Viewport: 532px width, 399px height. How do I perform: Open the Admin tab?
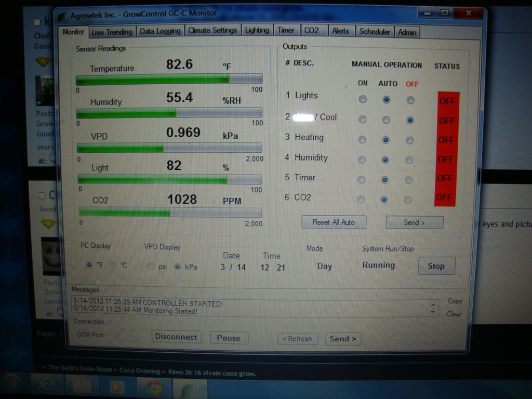[407, 32]
